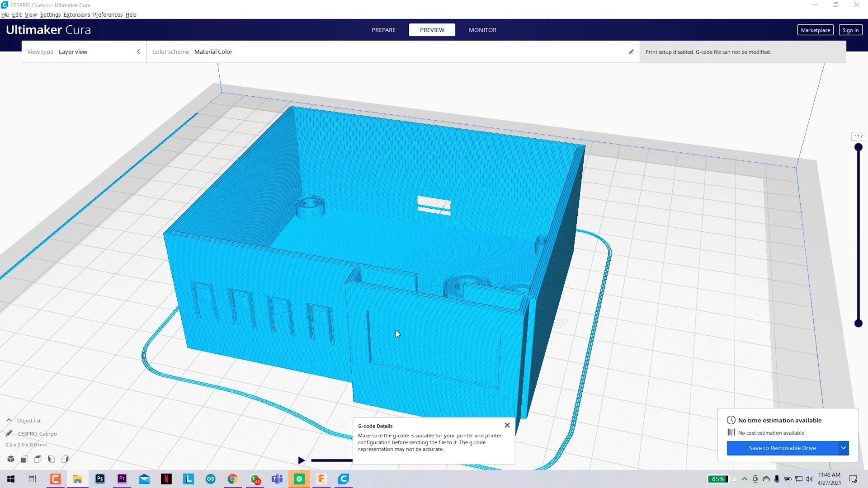Viewport: 868px width, 488px height.
Task: Click the color scheme edit pencil icon
Action: [631, 52]
